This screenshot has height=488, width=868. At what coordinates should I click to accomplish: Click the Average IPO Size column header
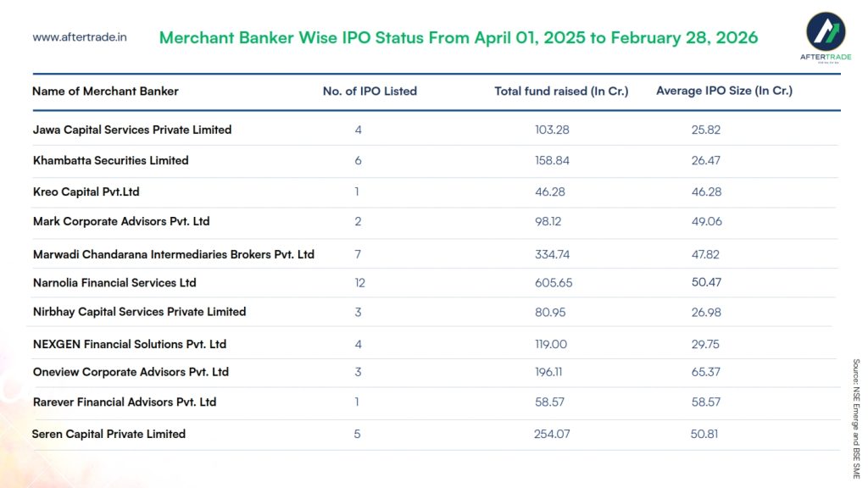point(724,91)
